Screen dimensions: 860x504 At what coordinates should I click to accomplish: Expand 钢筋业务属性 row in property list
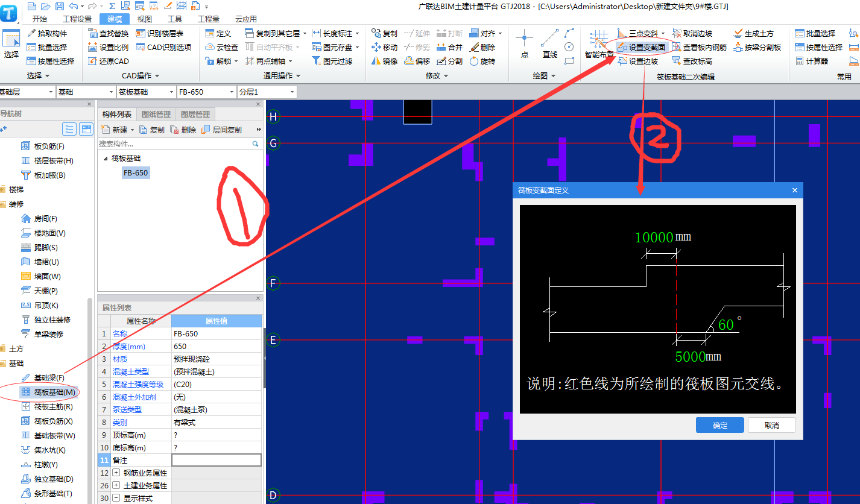pyautogui.click(x=116, y=473)
